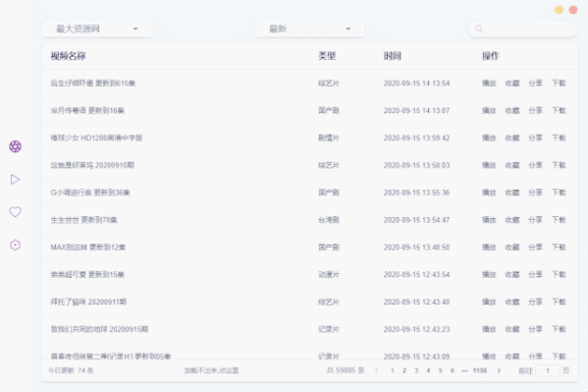
Task: Favorite 致我们共同的地球 with 收藏
Action: pyautogui.click(x=512, y=329)
